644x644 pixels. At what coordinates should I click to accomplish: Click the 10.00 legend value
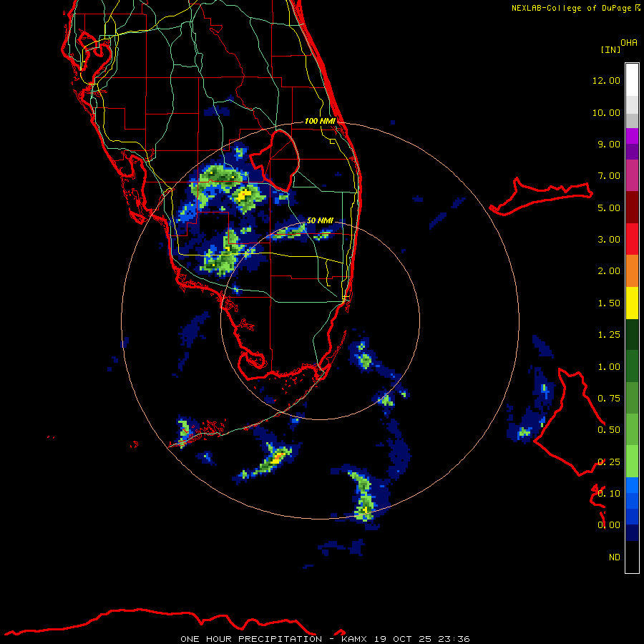click(606, 112)
